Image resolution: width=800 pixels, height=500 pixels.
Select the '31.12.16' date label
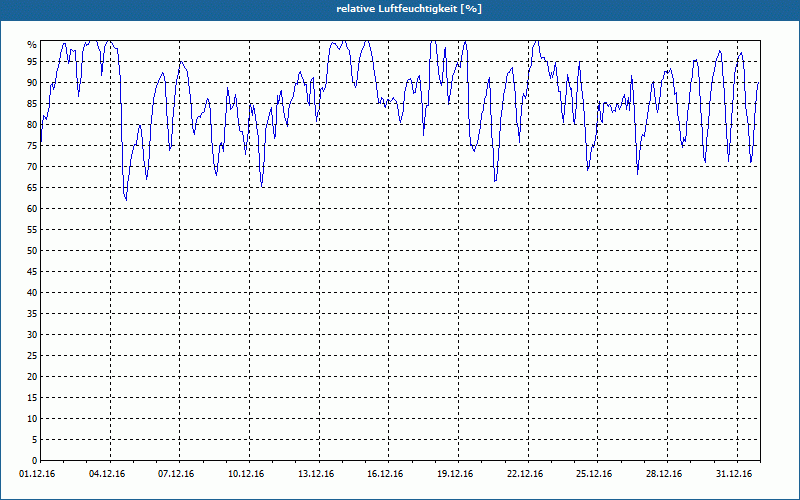pyautogui.click(x=734, y=474)
